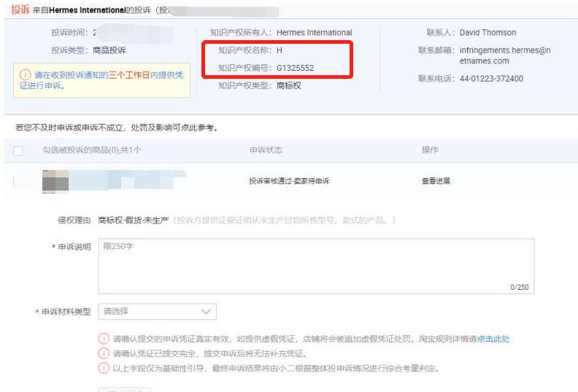The image size is (578, 392).
Task: Click the owner name Hermes International
Action: coord(315,32)
